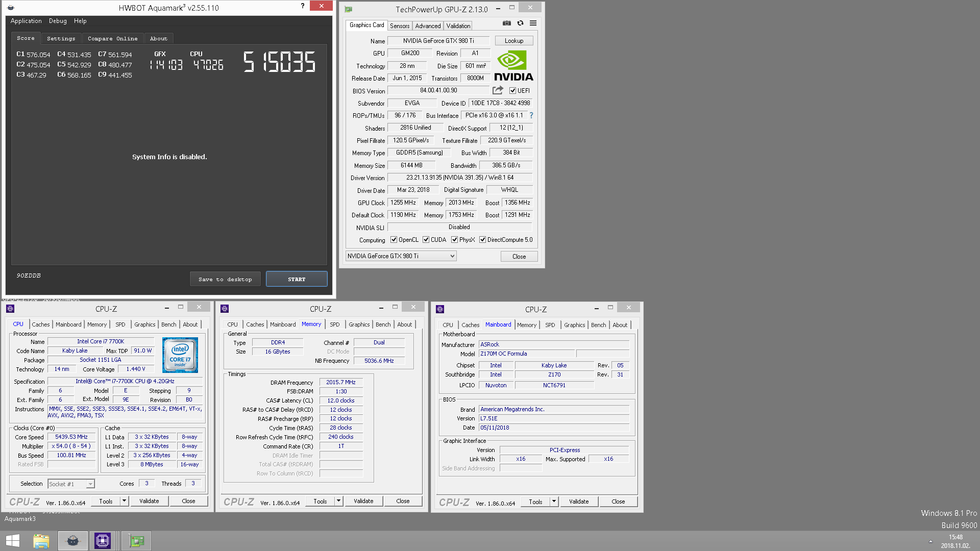Click the Aquamark taskbar icon
The height and width of the screenshot is (551, 980).
coord(72,541)
